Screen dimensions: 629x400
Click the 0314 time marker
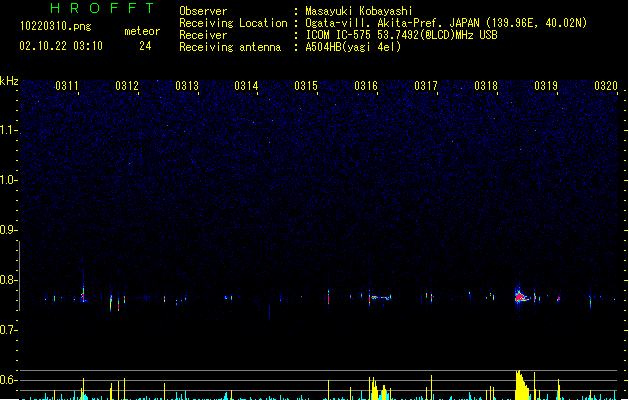(246, 86)
